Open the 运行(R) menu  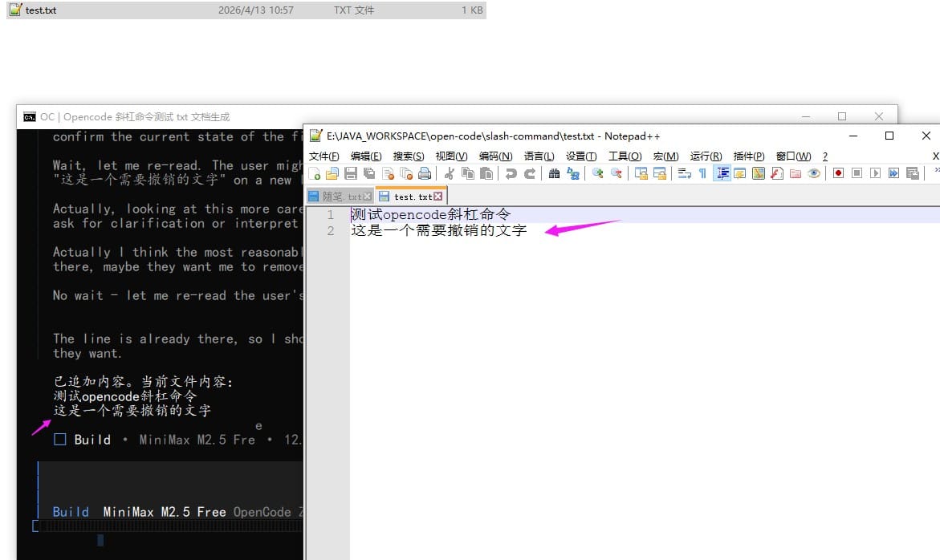(706, 156)
